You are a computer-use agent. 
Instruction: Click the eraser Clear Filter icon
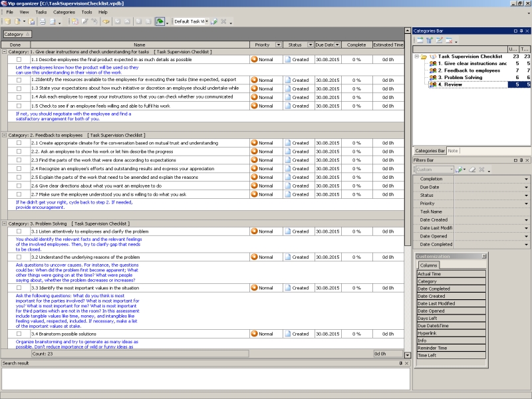point(471,170)
